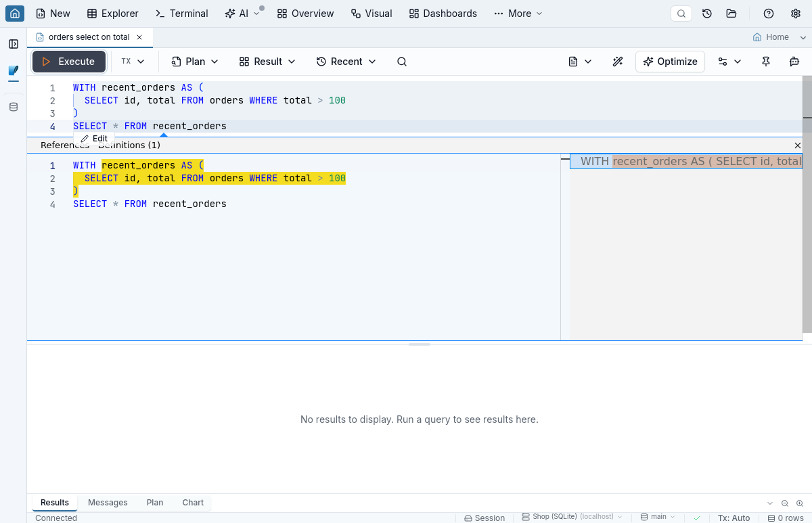The width and height of the screenshot is (812, 523).
Task: Click the Tx: Auto status indicator
Action: [734, 518]
